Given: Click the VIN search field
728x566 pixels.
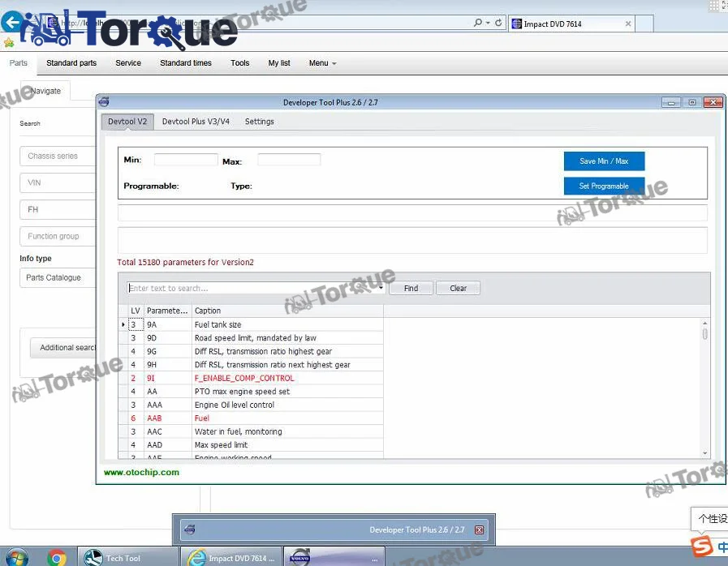Looking at the screenshot, I should [x=58, y=182].
